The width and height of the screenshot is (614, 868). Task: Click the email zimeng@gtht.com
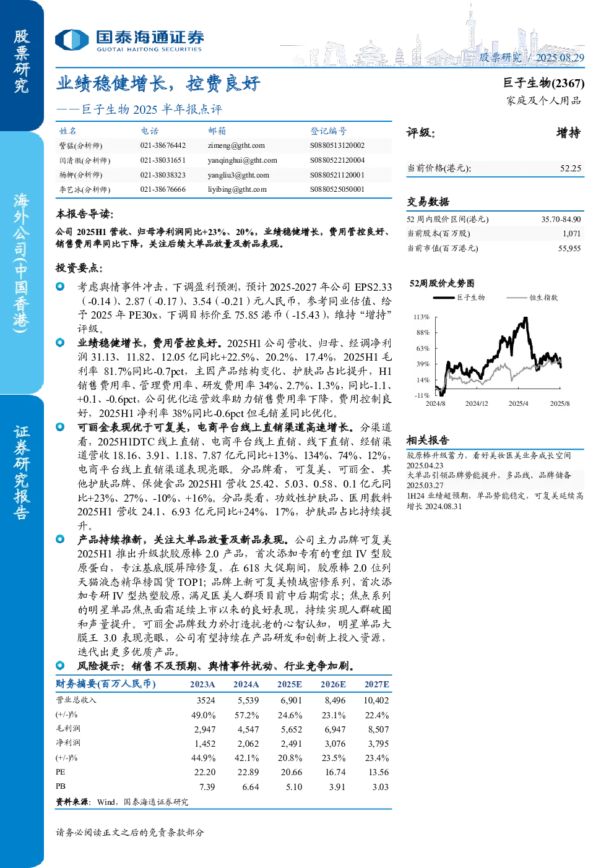point(236,145)
